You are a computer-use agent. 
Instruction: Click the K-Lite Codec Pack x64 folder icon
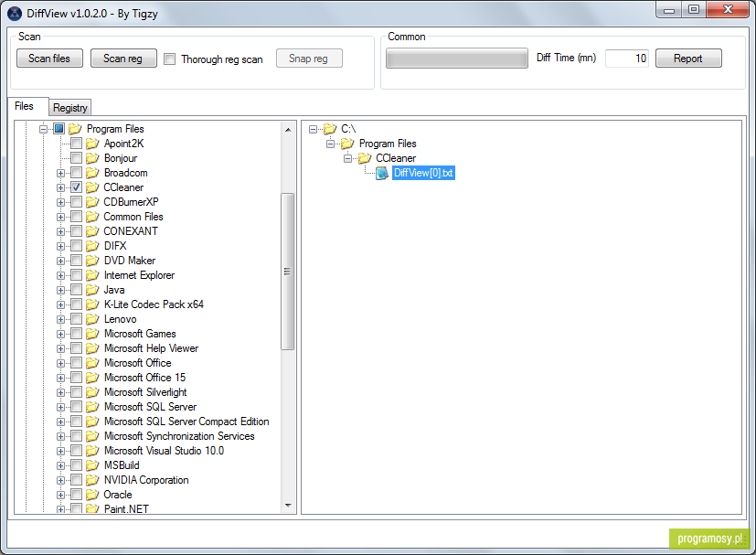[92, 304]
